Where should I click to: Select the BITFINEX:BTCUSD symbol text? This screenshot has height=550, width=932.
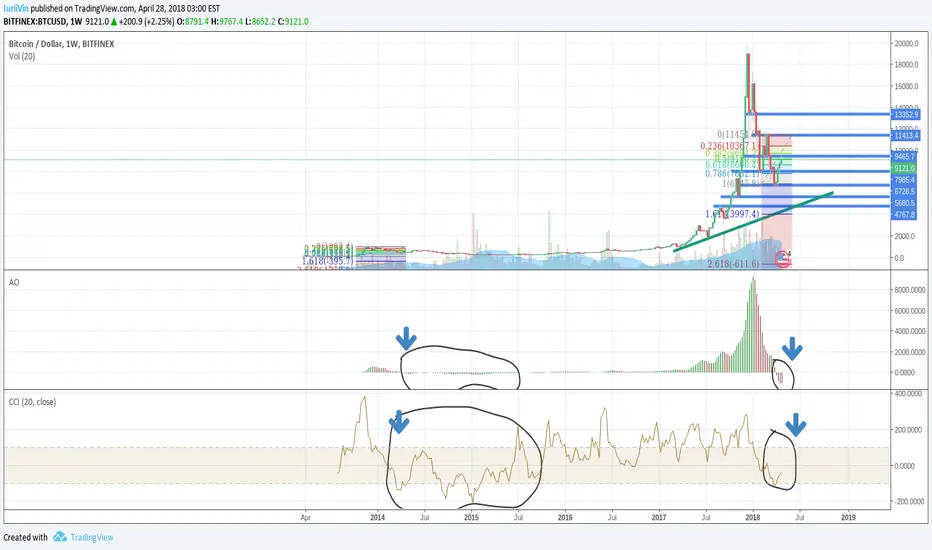coord(34,21)
